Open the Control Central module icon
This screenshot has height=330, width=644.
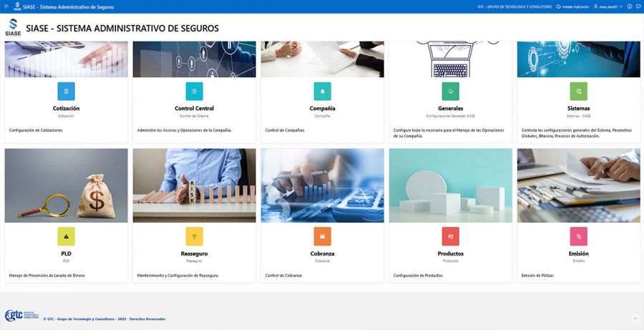click(194, 91)
